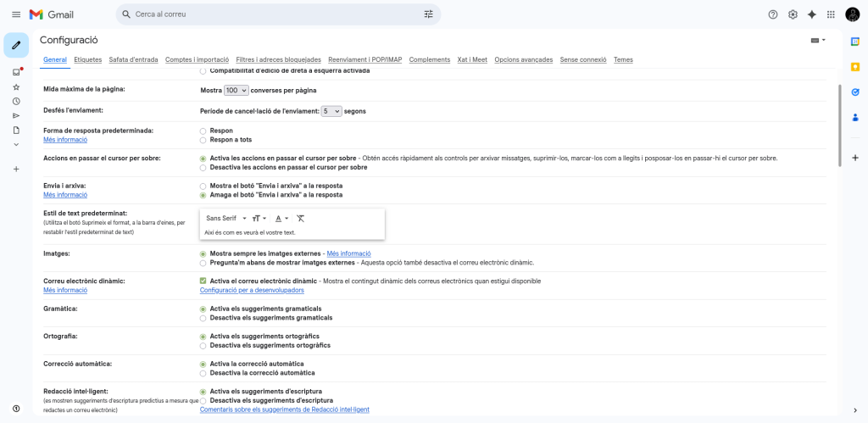Switch to the Etiquetes tab

(x=87, y=59)
